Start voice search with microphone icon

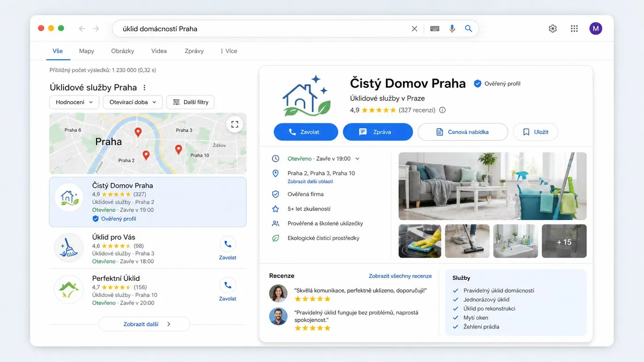[452, 28]
